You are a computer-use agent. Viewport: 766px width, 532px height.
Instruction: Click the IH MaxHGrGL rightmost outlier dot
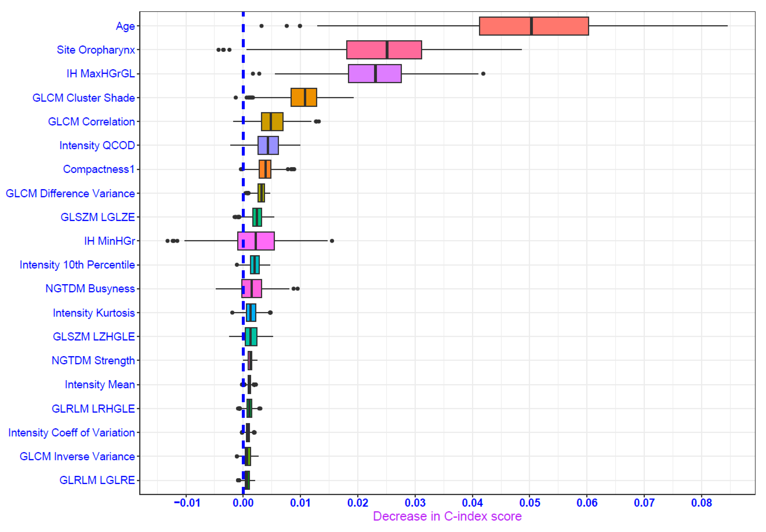(483, 74)
